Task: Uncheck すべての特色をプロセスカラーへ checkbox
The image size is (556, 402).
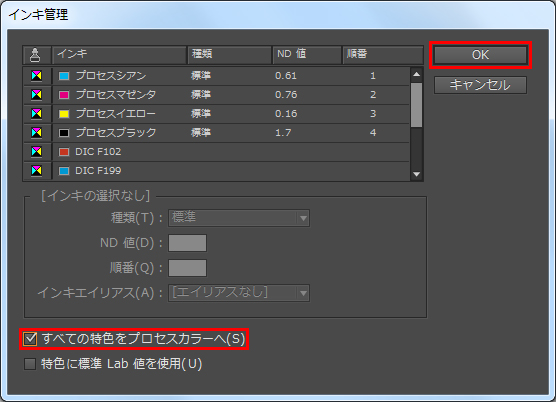Action: tap(30, 339)
